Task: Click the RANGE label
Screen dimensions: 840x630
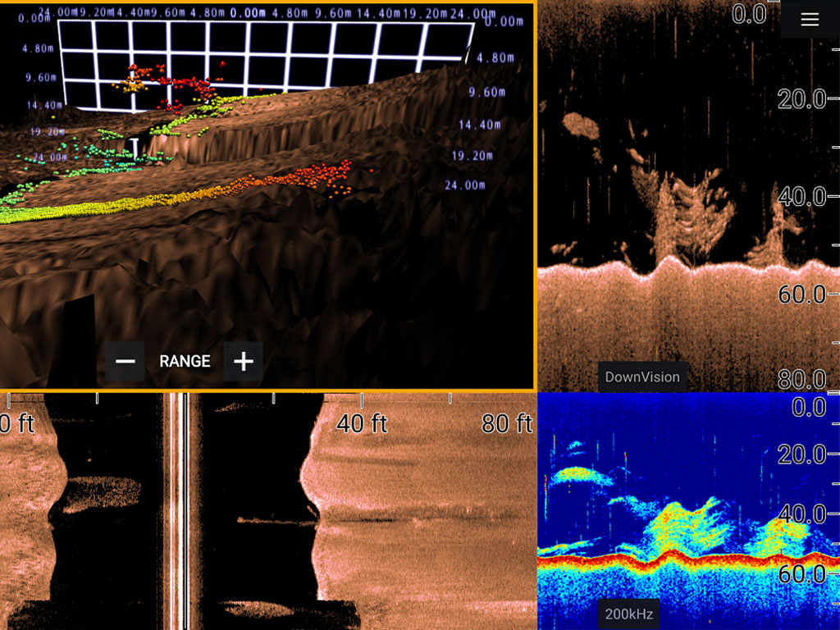Action: tap(185, 361)
